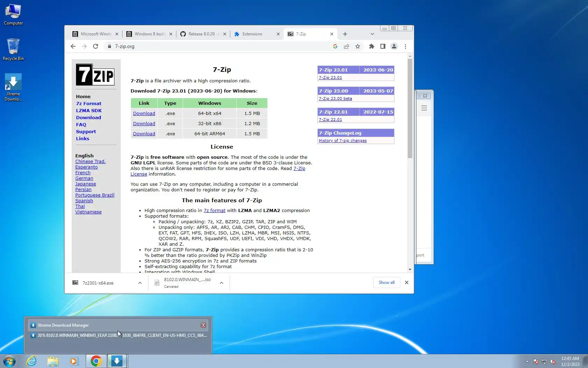
Task: Click the Google search icon in address bar
Action: click(335, 46)
